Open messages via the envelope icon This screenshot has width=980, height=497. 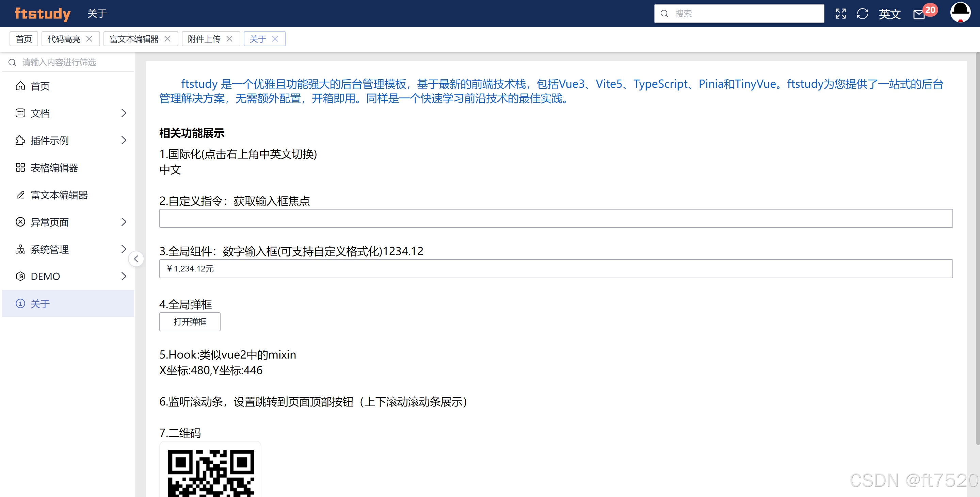pyautogui.click(x=919, y=14)
